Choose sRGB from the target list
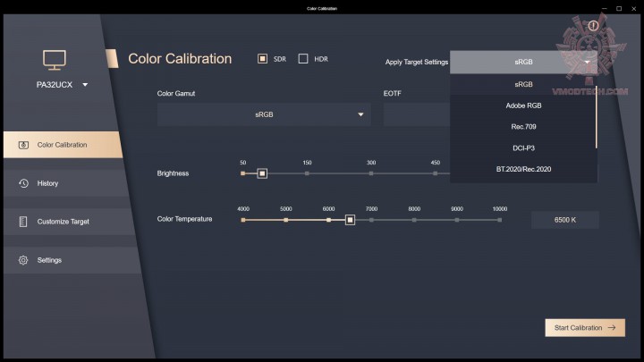 [x=523, y=85]
